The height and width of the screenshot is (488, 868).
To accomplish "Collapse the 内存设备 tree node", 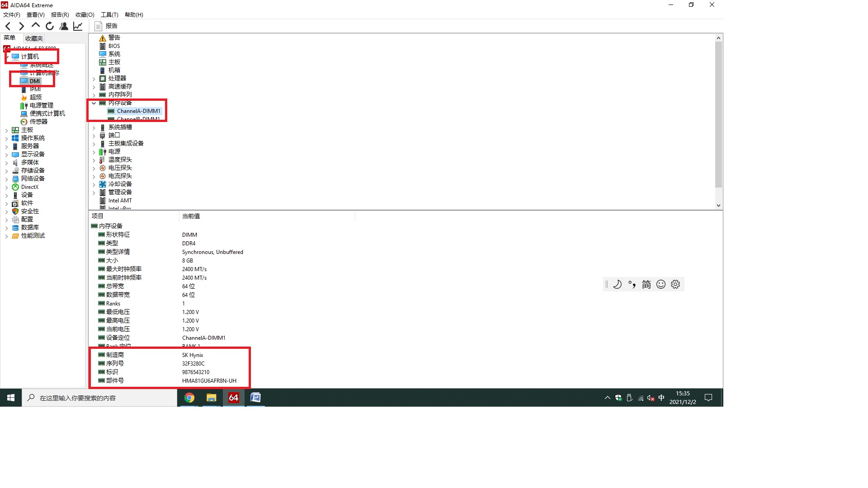I will (94, 103).
